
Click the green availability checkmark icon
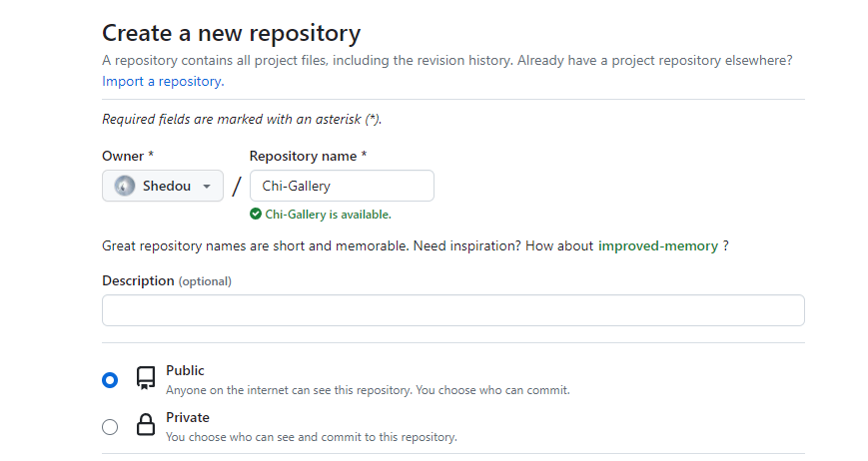(256, 214)
